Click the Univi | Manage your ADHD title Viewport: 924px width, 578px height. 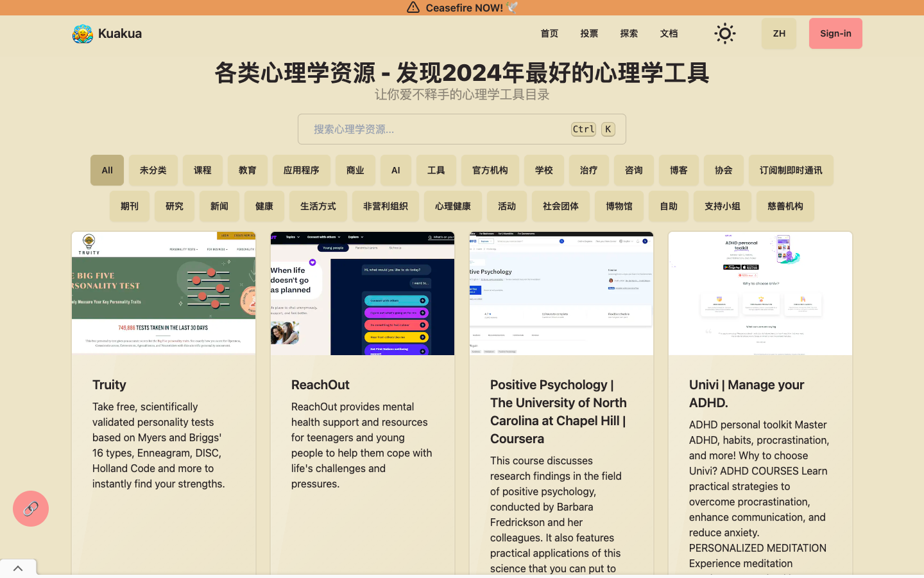(x=746, y=394)
